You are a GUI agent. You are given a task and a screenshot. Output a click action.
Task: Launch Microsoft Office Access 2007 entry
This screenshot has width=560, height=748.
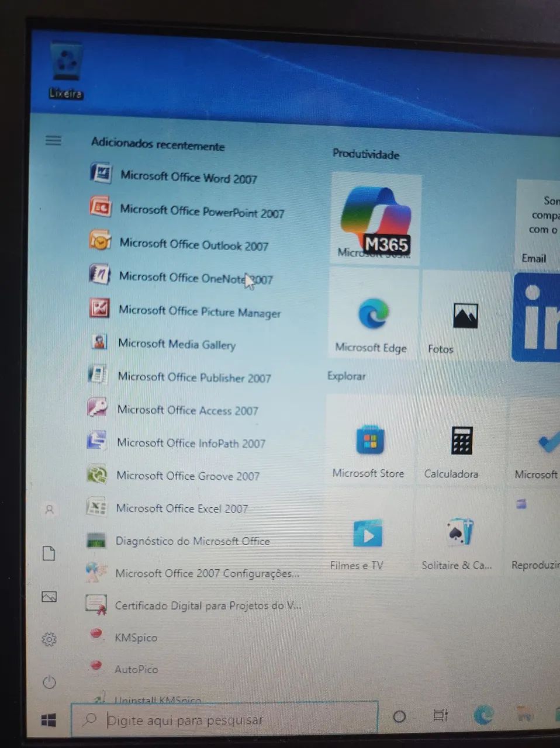[x=188, y=410]
